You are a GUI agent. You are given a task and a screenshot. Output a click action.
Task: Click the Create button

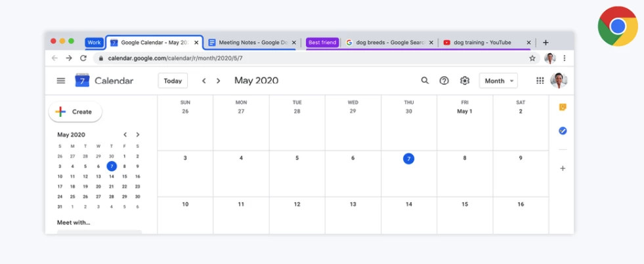point(75,112)
